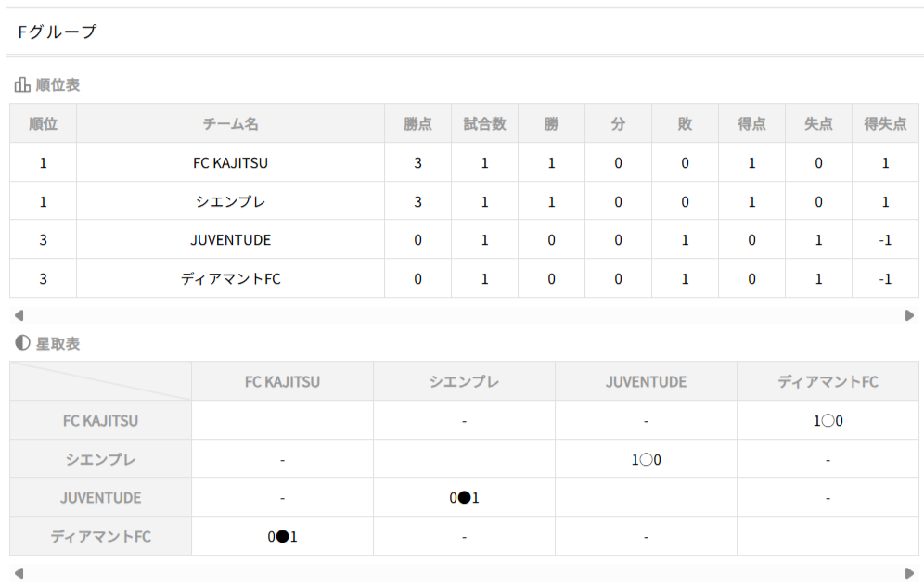Click the 得失点 column header

[885, 124]
